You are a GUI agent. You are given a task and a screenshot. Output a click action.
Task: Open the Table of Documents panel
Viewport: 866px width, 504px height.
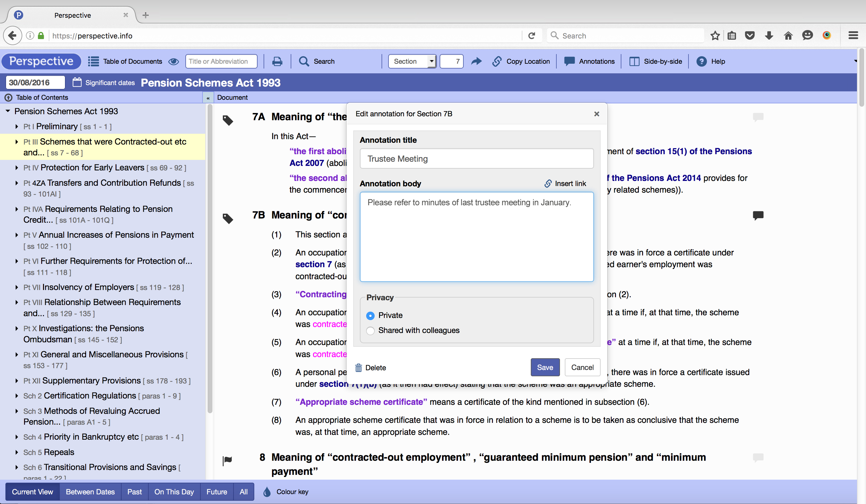point(125,61)
